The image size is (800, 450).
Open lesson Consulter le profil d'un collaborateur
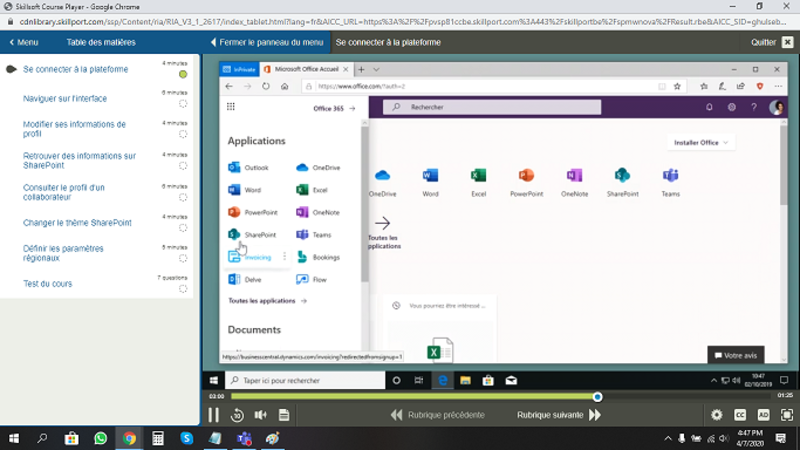[64, 192]
